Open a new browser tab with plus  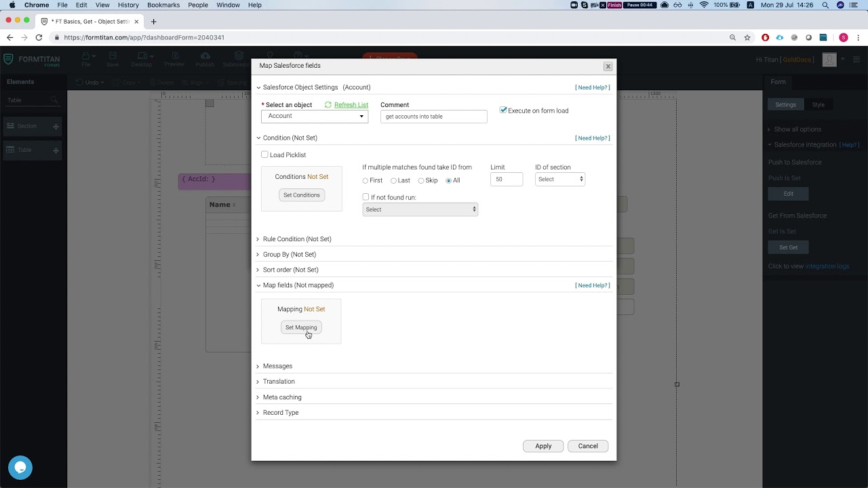[153, 21]
